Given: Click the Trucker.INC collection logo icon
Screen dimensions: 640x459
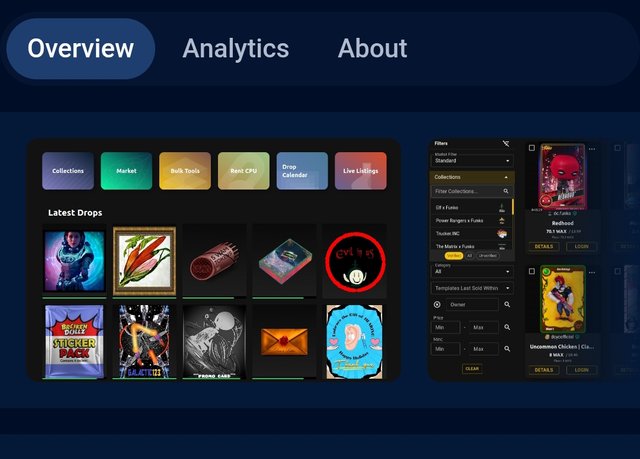Looking at the screenshot, I should 502,233.
